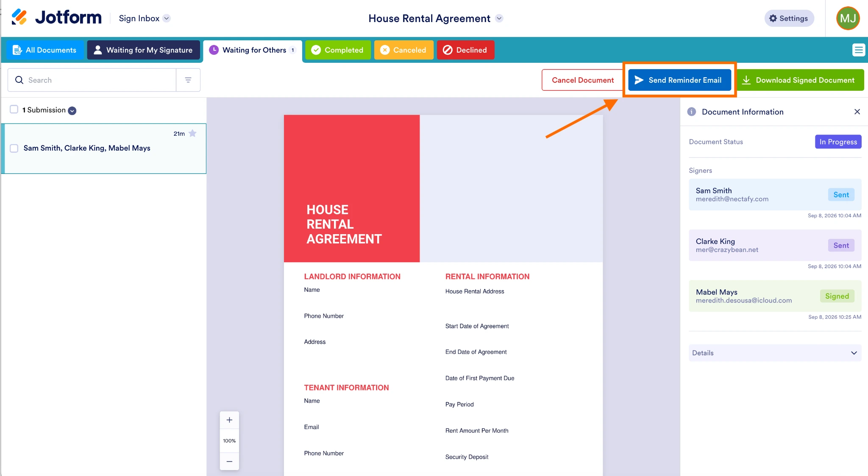Click the mer@crazybean.net email
This screenshot has width=868, height=476.
pyautogui.click(x=727, y=250)
